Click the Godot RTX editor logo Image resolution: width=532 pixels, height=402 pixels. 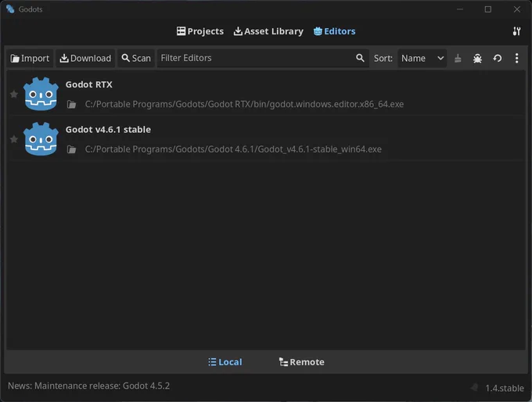pos(41,94)
